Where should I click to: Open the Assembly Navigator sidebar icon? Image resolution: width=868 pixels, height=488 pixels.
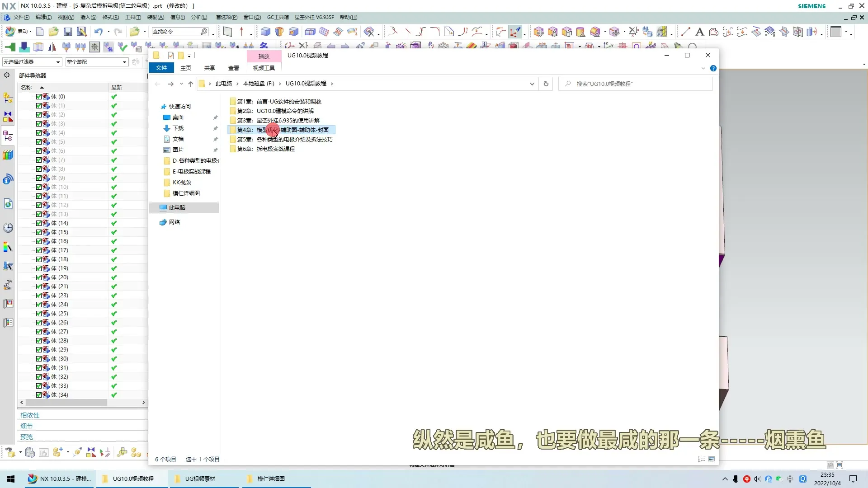tap(8, 98)
